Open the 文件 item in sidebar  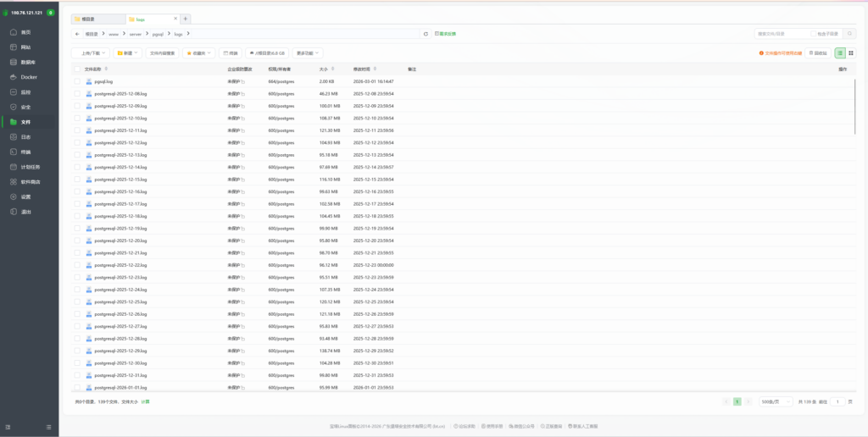(x=25, y=122)
